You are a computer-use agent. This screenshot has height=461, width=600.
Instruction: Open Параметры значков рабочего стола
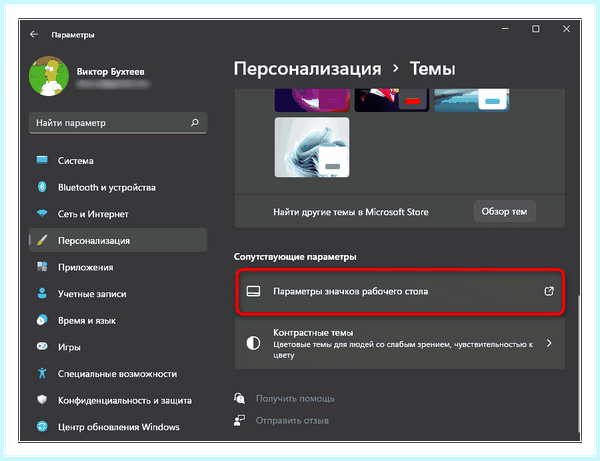[x=399, y=292]
